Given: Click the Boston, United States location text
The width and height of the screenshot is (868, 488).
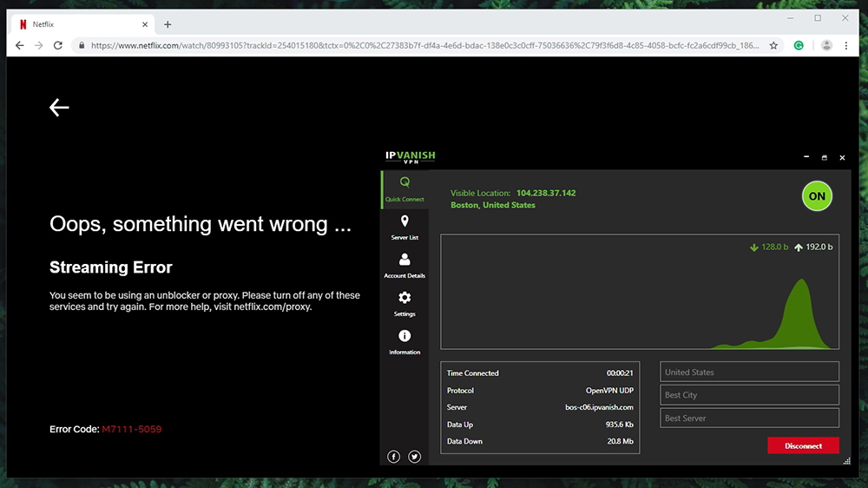Looking at the screenshot, I should click(493, 205).
